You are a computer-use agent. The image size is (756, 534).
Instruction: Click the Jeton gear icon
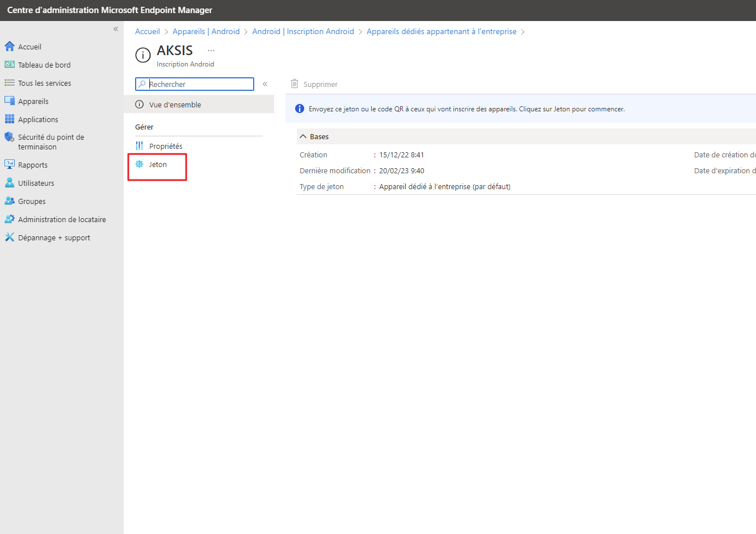coord(140,164)
